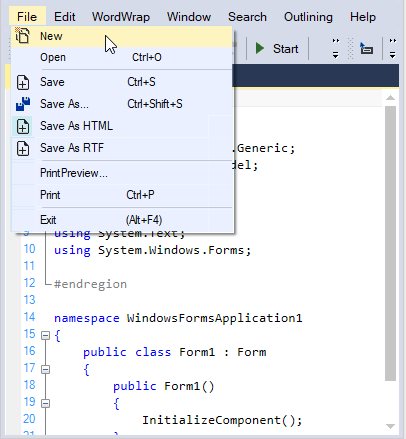Click line number 13 in the gutter
The height and width of the screenshot is (439, 406).
point(29,300)
